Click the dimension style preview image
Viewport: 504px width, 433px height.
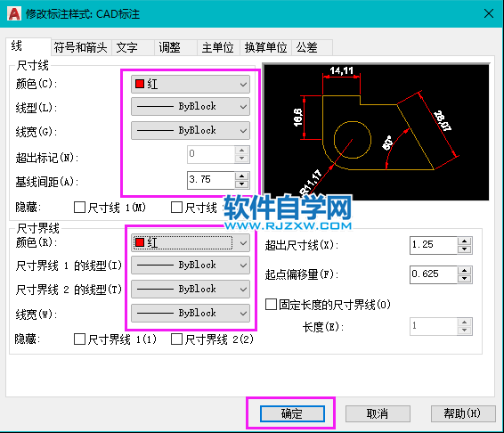(x=377, y=132)
